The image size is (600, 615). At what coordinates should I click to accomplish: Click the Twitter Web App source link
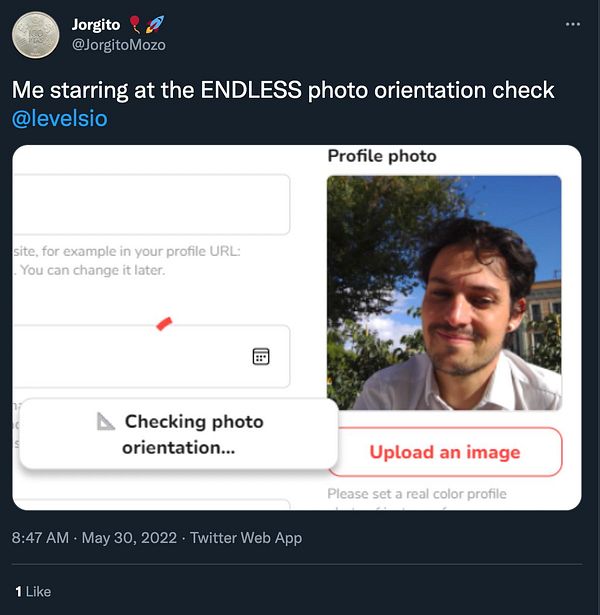tap(246, 538)
